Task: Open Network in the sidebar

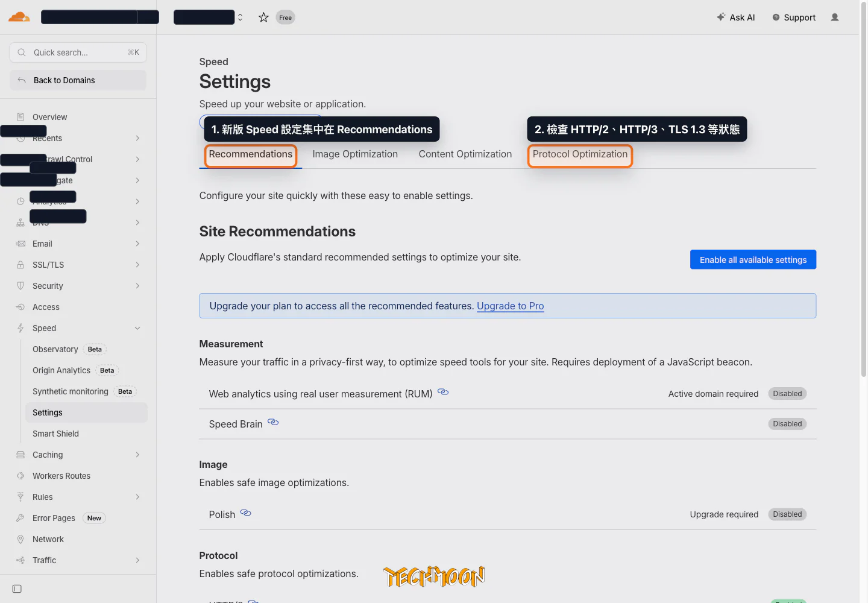Action: coord(48,539)
